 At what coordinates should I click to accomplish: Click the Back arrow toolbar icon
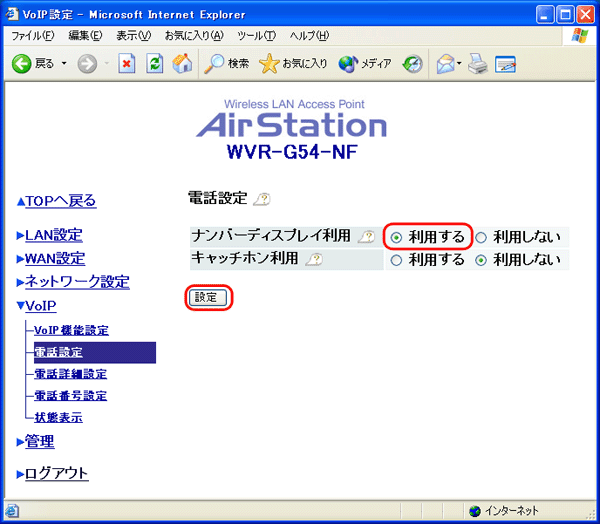[21, 63]
